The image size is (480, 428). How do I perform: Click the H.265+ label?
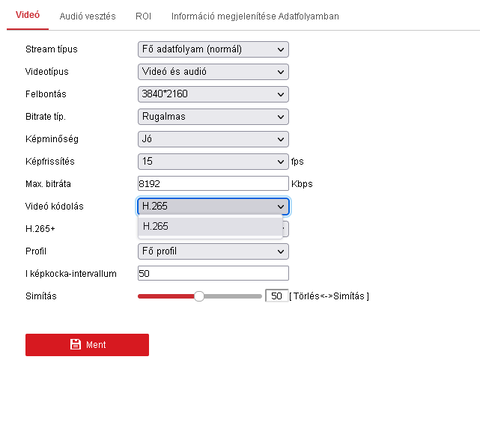click(40, 229)
